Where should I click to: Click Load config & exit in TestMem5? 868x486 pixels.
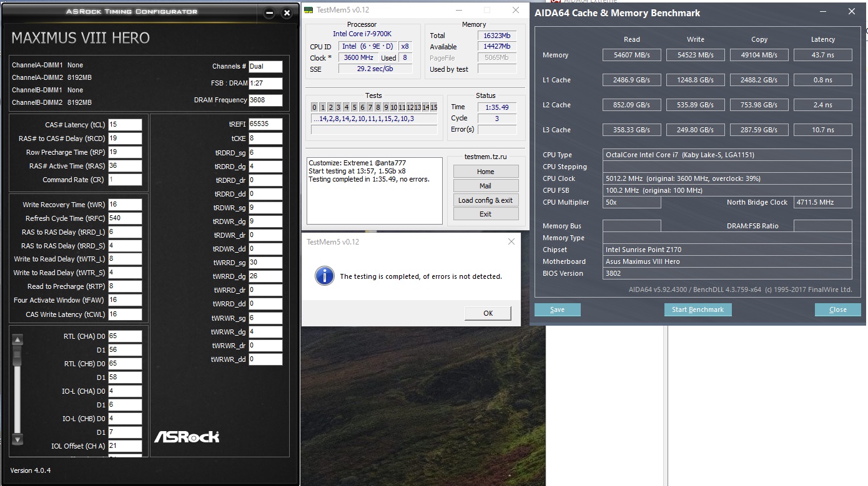[x=486, y=200]
